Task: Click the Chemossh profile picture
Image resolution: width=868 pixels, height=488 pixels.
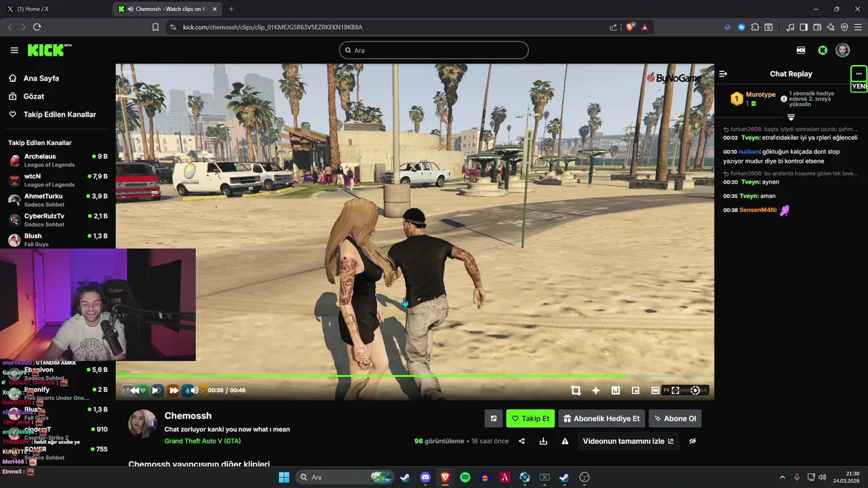Action: [142, 424]
